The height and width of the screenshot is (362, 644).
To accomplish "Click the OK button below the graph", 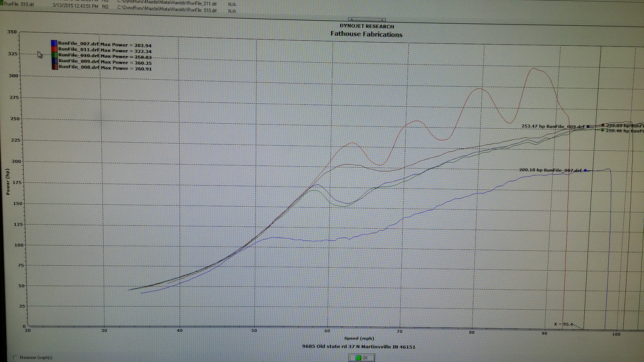I will (x=362, y=358).
